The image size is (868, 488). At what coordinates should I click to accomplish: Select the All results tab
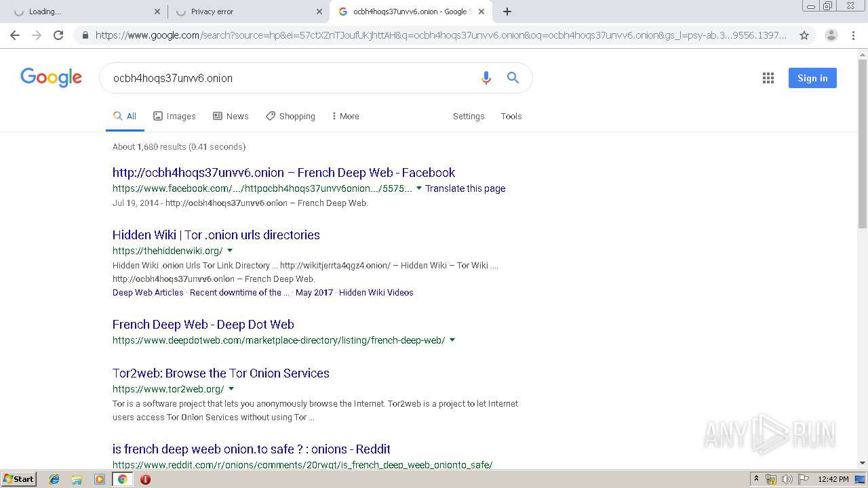pyautogui.click(x=125, y=117)
